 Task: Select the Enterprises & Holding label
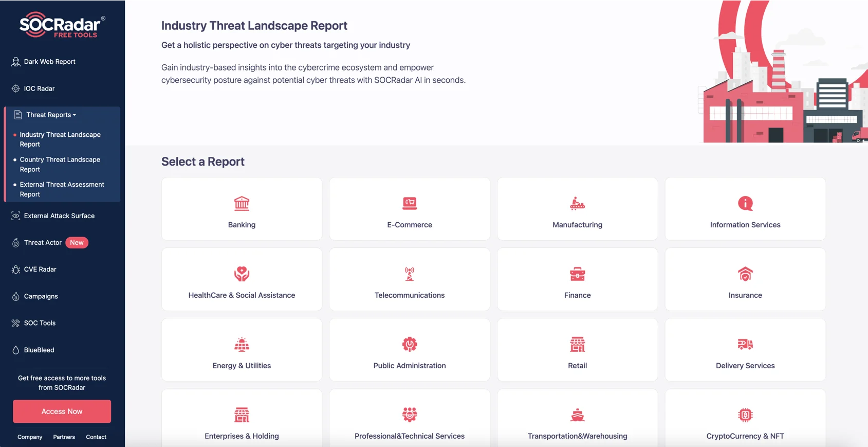click(x=242, y=436)
